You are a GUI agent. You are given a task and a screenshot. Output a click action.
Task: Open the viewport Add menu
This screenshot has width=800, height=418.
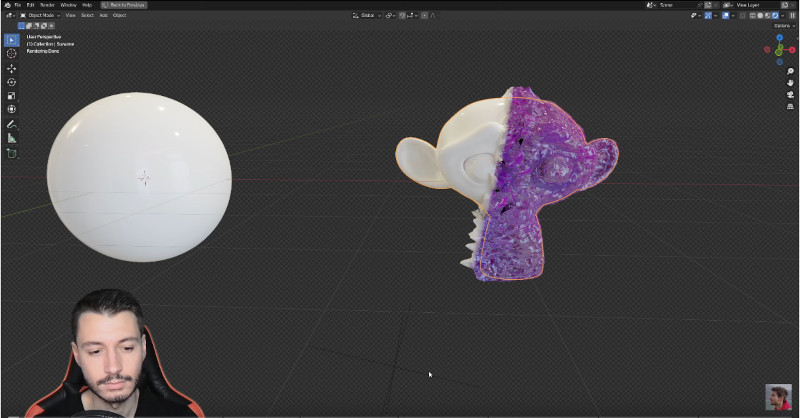coord(104,15)
